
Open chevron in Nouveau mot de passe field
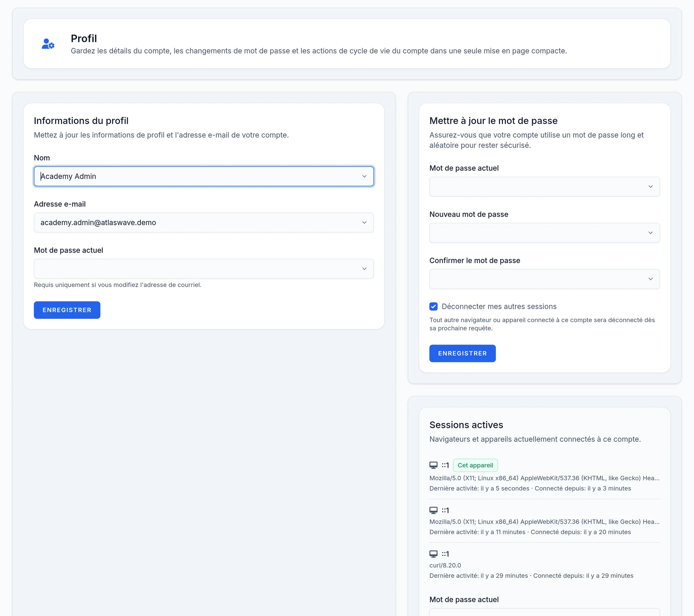[651, 233]
